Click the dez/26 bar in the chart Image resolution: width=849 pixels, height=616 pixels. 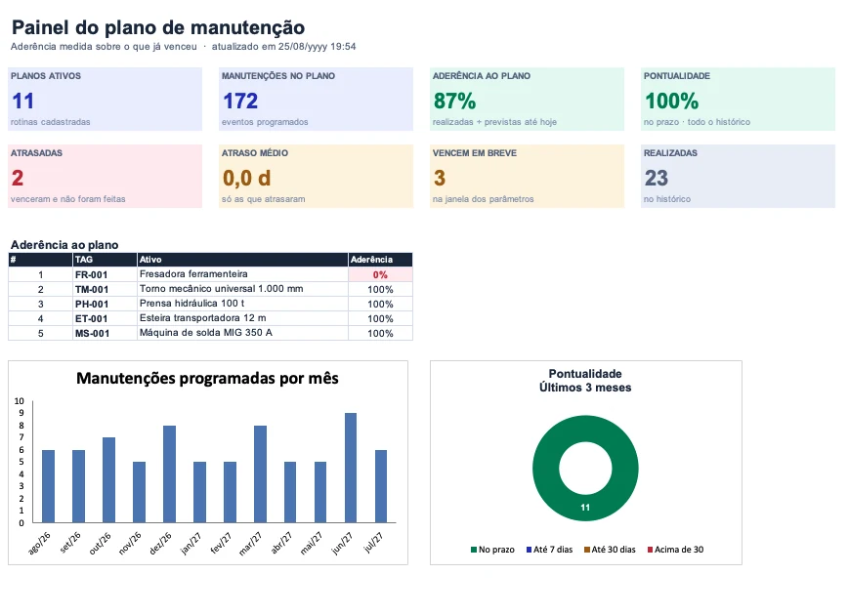click(x=169, y=474)
